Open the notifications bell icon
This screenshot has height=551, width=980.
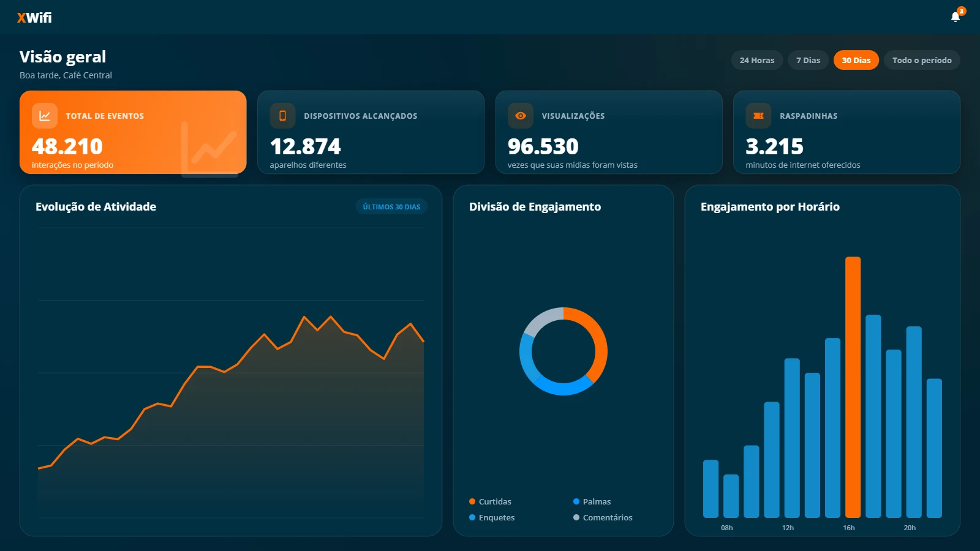coord(956,17)
